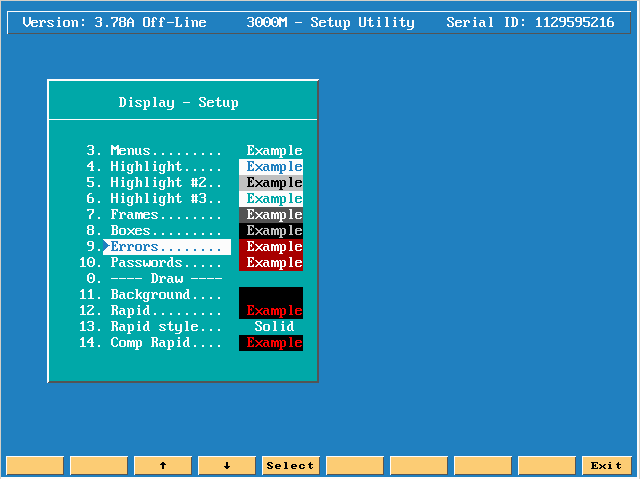Click the up arrow soft key
Image resolution: width=640 pixels, height=479 pixels.
[163, 466]
